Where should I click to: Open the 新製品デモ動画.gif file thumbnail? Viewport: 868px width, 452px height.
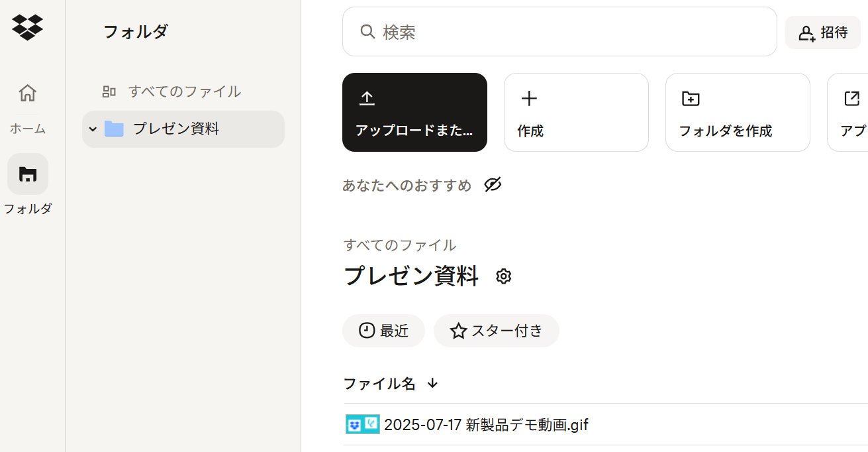tap(362, 424)
